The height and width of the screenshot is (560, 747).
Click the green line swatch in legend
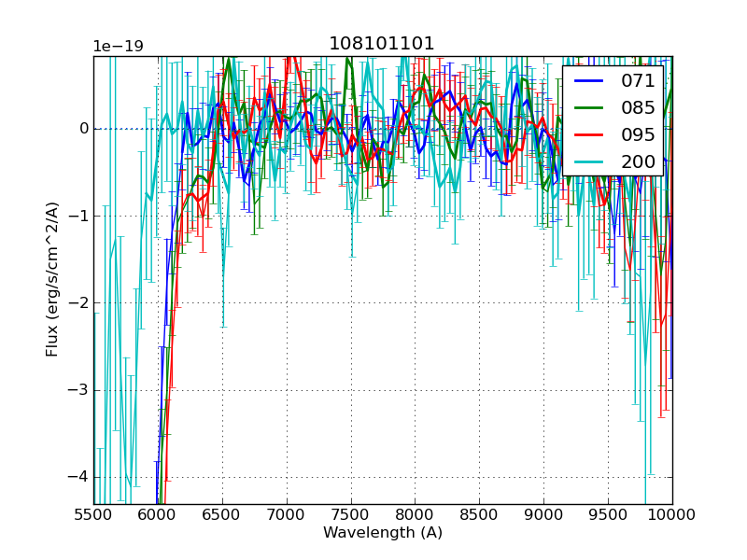(x=588, y=108)
